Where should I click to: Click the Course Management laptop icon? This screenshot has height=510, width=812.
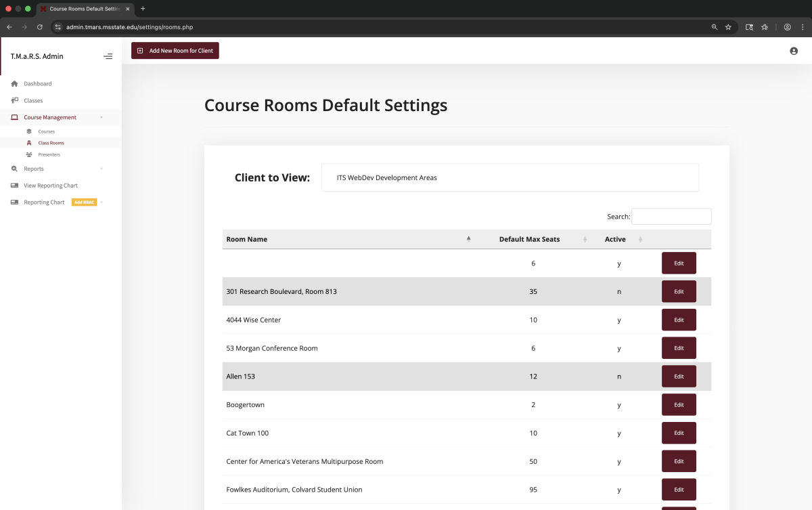(x=14, y=116)
